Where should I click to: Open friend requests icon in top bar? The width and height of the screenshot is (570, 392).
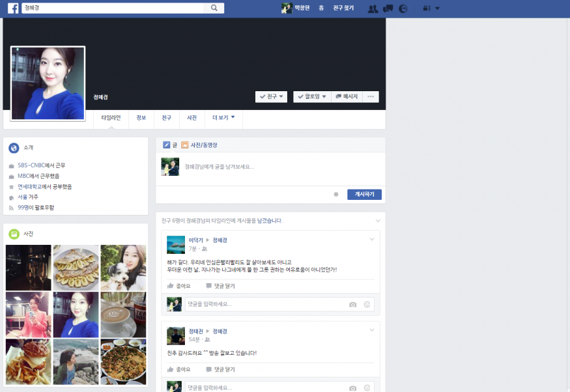click(373, 8)
